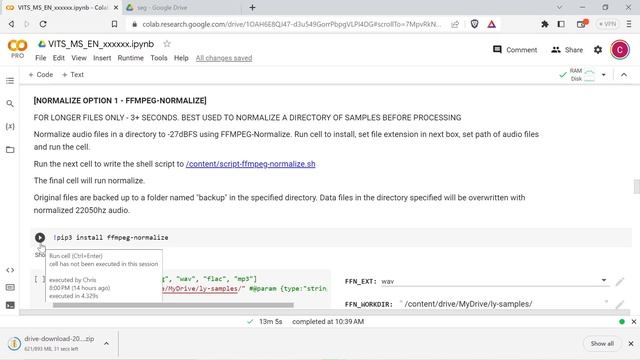640x360 pixels.
Task: Open the File menu
Action: pos(40,58)
